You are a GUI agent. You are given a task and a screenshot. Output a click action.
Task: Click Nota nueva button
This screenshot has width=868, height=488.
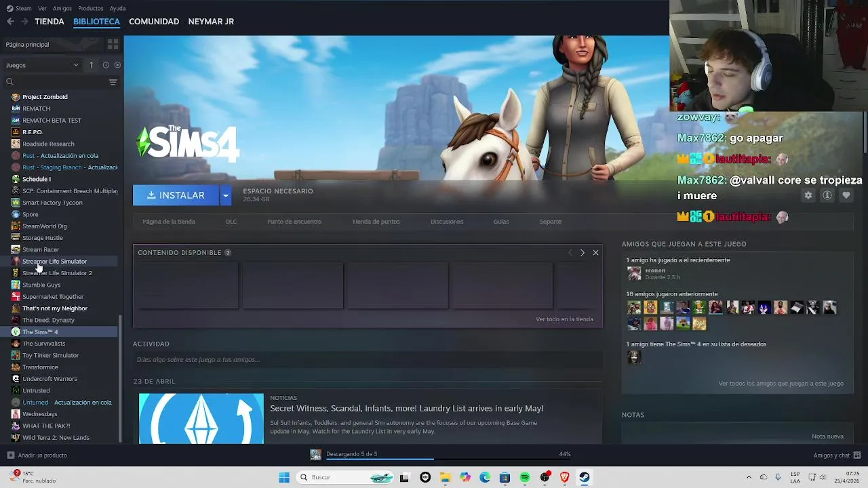827,436
